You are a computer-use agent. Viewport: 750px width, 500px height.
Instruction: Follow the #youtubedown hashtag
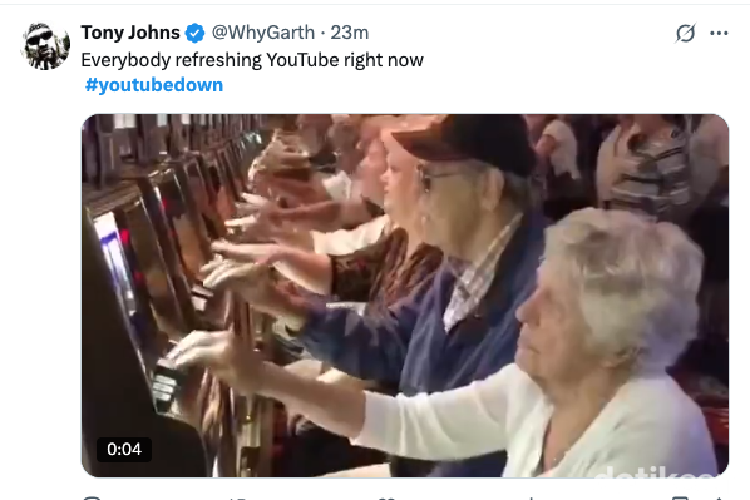pos(154,85)
